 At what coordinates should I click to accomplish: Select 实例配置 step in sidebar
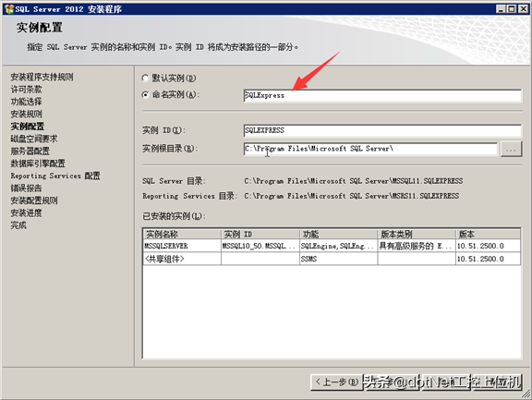click(x=28, y=127)
